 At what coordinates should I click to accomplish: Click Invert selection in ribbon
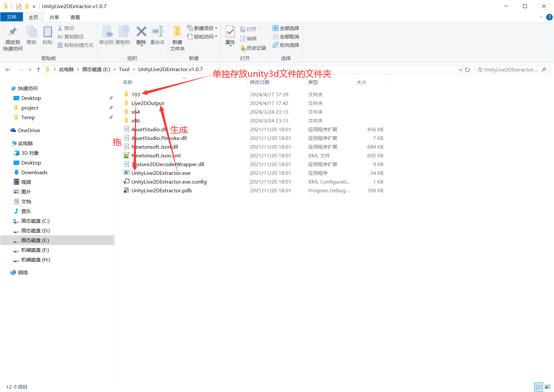pyautogui.click(x=286, y=45)
